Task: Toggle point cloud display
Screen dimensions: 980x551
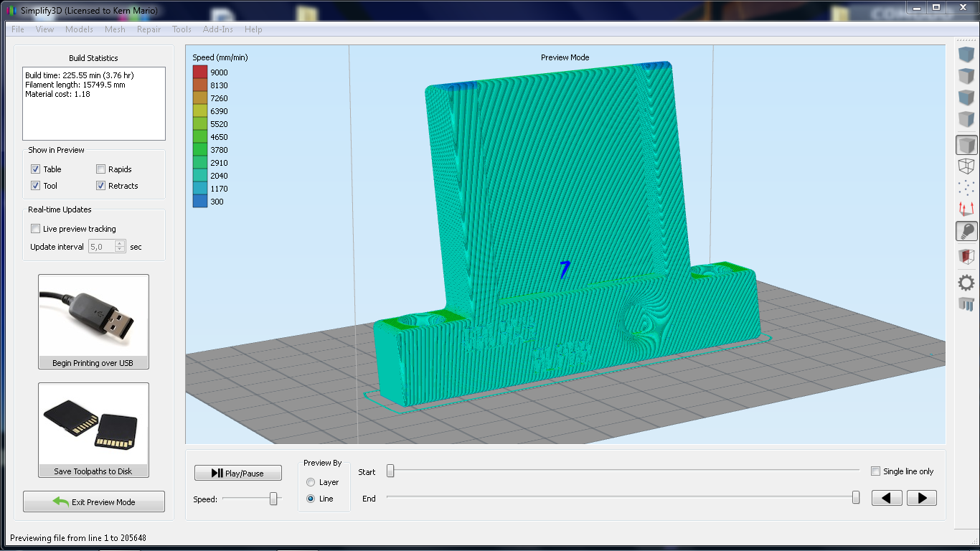Action: click(966, 188)
